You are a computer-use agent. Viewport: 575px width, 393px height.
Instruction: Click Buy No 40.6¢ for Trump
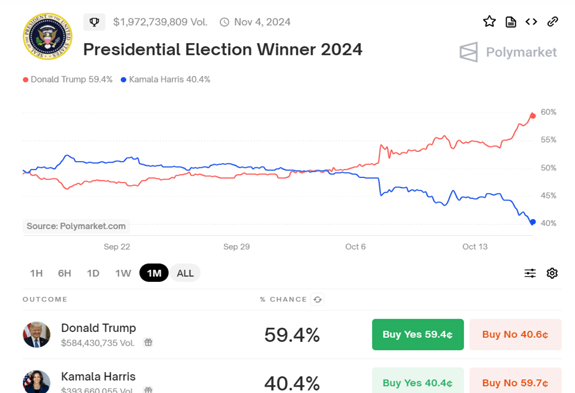pos(515,334)
